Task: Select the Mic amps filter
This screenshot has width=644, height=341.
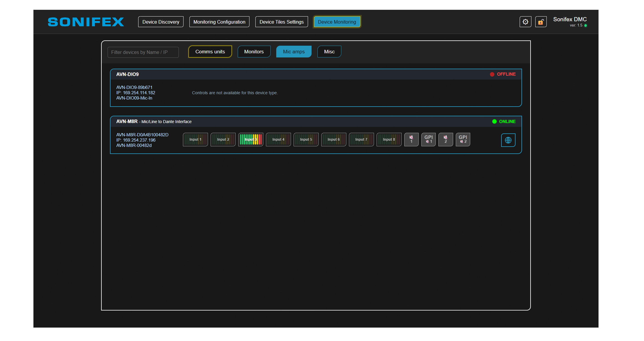Action: (294, 52)
